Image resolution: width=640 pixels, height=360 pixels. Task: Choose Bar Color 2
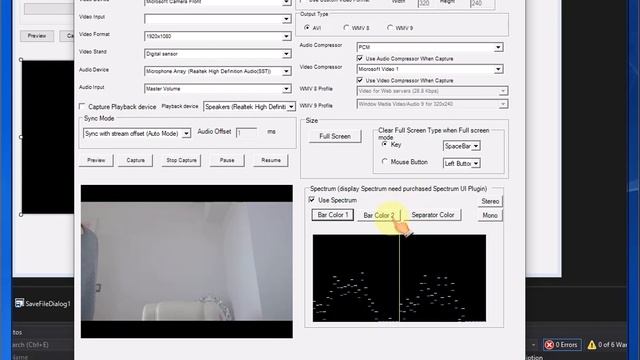click(x=379, y=215)
